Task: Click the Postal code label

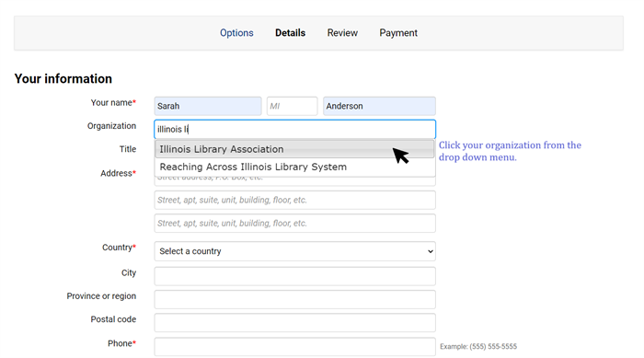Action: [x=113, y=319]
